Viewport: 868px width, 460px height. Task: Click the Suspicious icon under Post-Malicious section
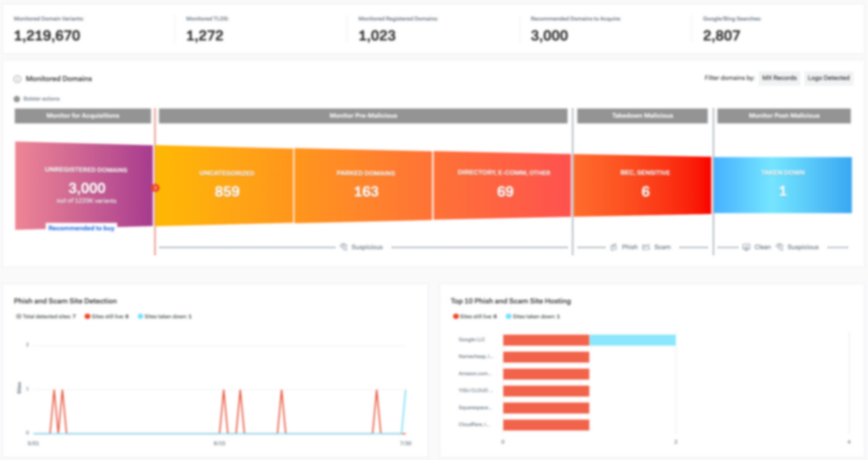tap(780, 247)
